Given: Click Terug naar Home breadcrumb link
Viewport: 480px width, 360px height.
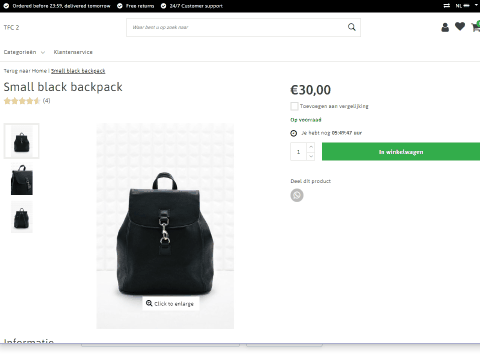Looking at the screenshot, I should (25, 71).
